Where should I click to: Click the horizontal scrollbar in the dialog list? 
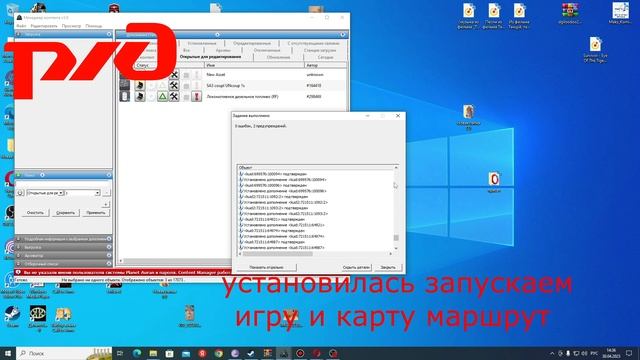click(x=278, y=254)
